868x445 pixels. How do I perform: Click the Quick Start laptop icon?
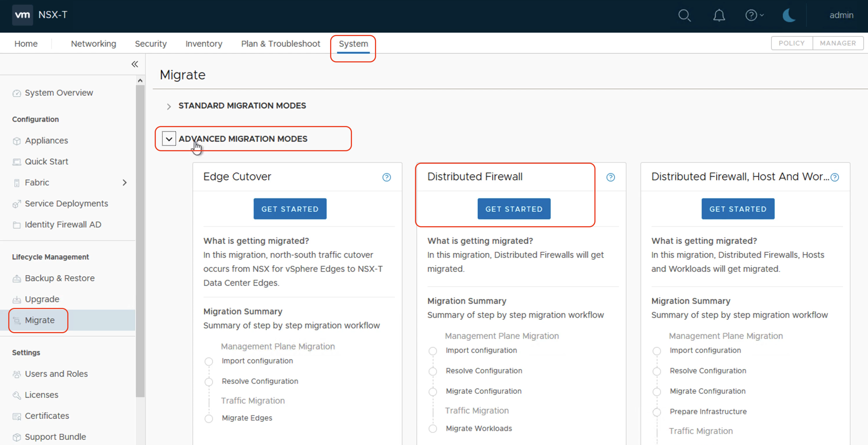[x=16, y=162]
